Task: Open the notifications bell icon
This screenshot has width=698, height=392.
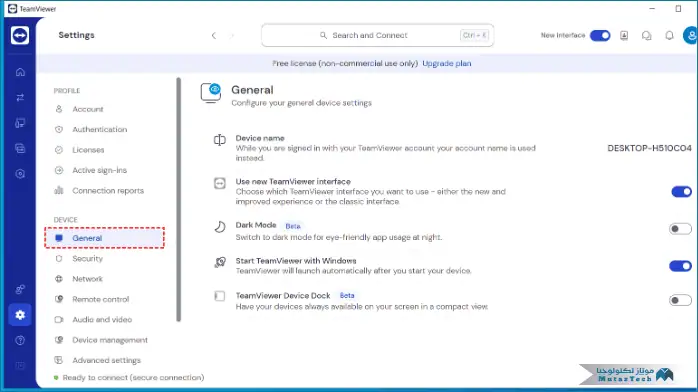Action: coord(669,36)
